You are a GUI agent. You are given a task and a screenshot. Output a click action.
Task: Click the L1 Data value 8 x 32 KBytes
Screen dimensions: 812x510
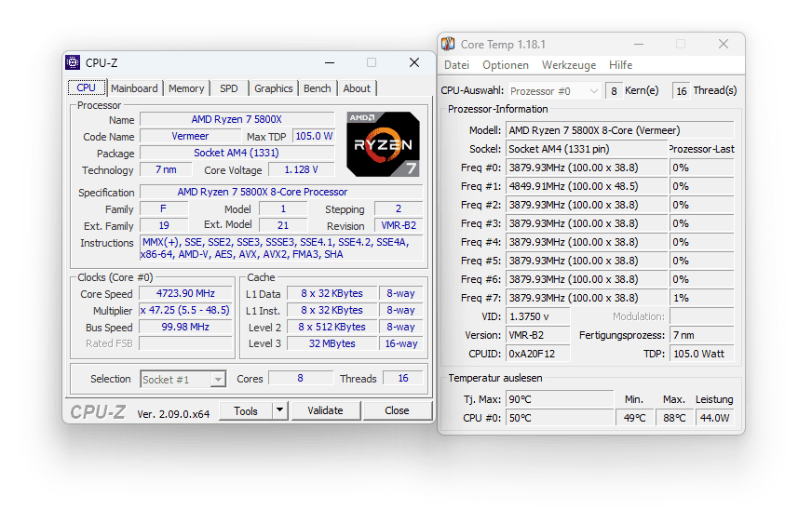tap(332, 293)
